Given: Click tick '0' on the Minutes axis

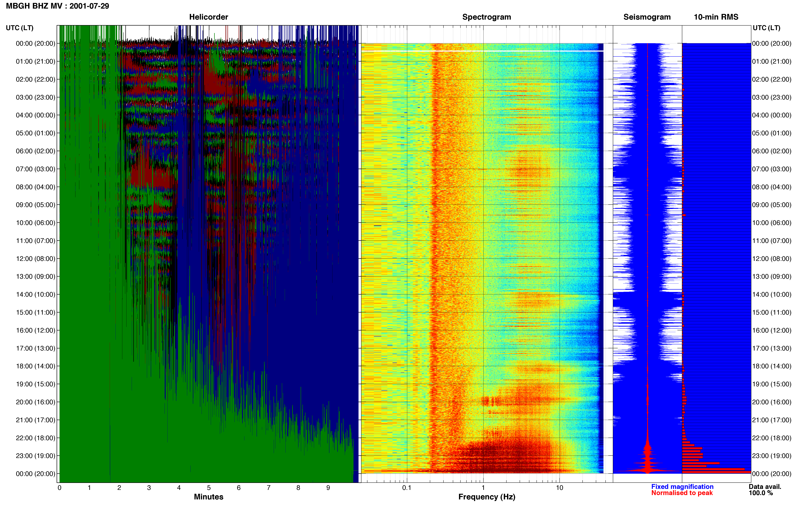Looking at the screenshot, I should 59,488.
